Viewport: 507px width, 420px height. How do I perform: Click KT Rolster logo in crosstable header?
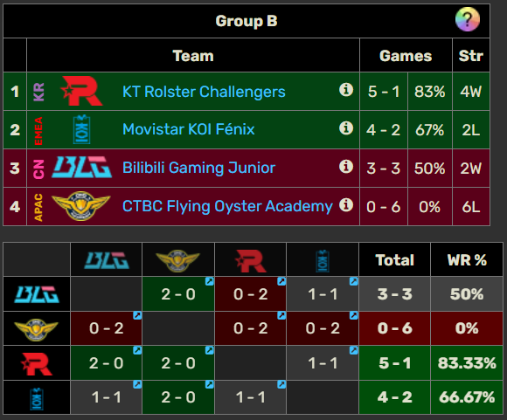(x=251, y=261)
